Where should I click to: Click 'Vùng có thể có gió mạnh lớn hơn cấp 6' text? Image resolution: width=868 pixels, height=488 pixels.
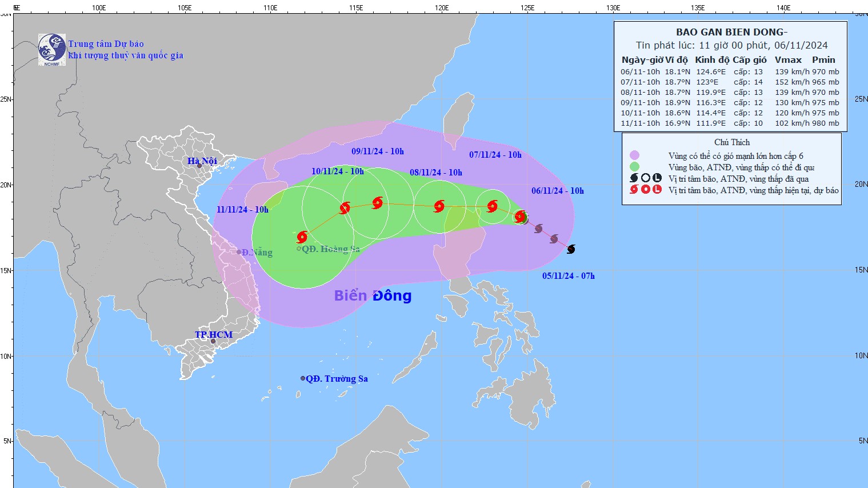(735, 156)
